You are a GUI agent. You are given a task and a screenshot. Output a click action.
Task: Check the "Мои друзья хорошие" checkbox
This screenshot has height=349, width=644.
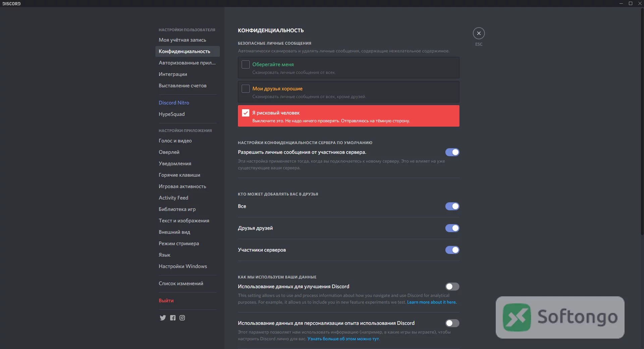click(x=246, y=89)
